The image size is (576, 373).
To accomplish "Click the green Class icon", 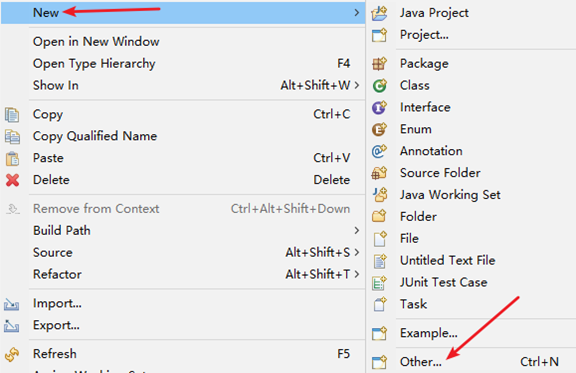I will pos(379,86).
